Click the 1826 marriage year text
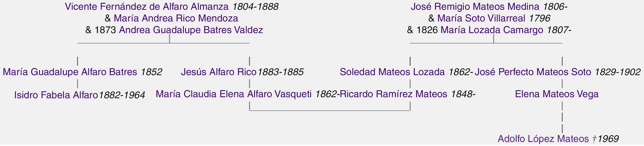Screen dimensions: 644x146 tap(427, 30)
